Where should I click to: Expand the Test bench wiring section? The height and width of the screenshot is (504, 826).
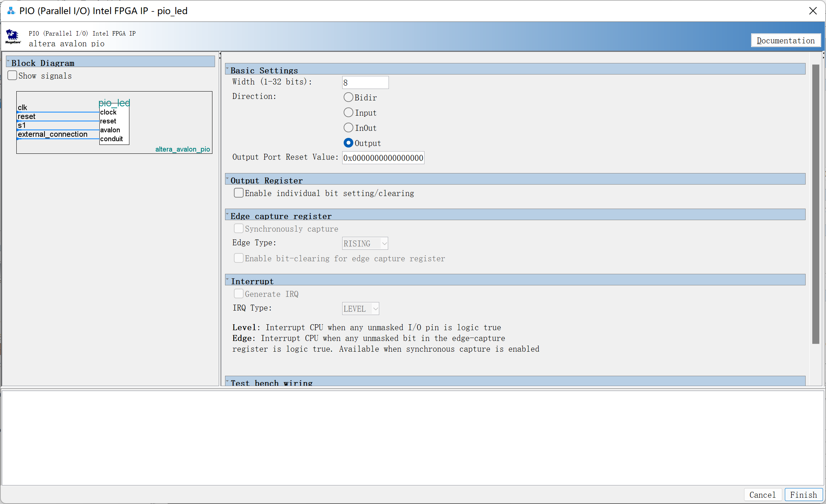227,381
